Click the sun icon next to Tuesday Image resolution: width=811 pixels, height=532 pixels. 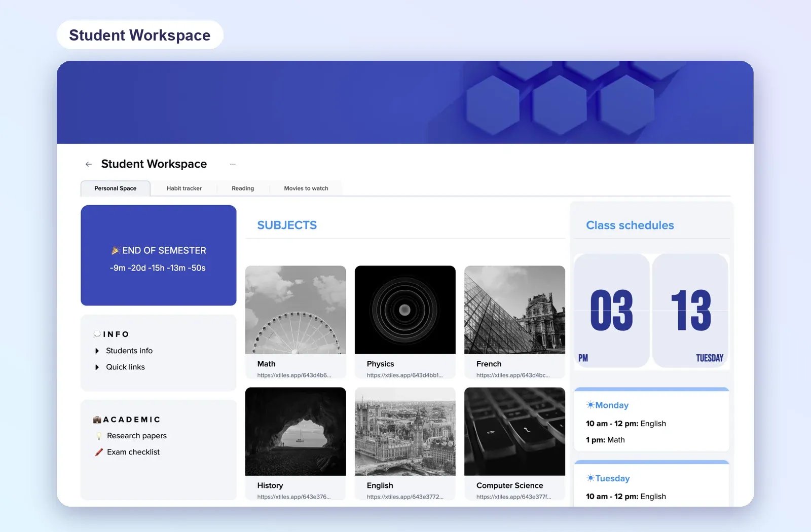pos(591,478)
